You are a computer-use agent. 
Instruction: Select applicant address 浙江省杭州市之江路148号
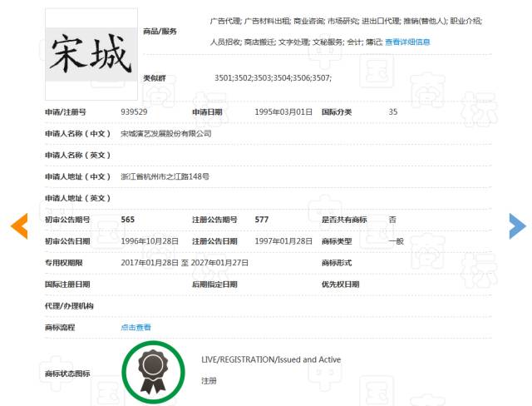165,176
